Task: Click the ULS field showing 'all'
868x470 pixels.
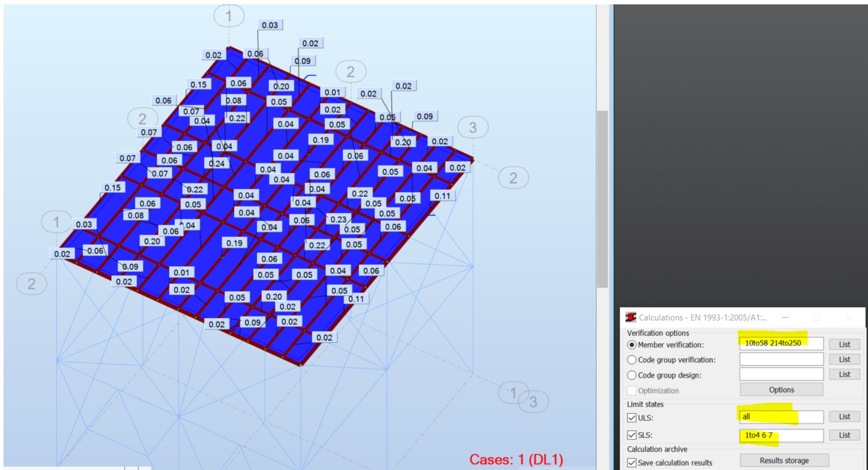Action: (781, 417)
